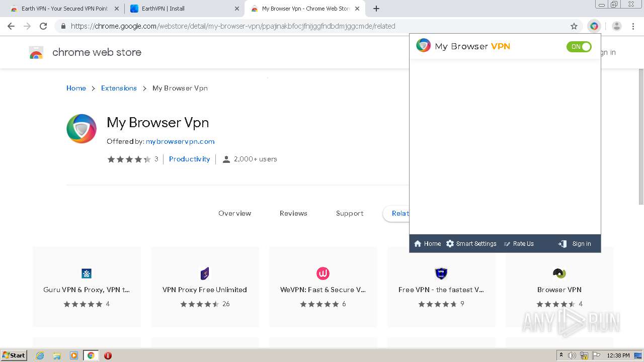Image resolution: width=644 pixels, height=362 pixels.
Task: Open WeVPN Fast & Secure card
Action: [323, 287]
